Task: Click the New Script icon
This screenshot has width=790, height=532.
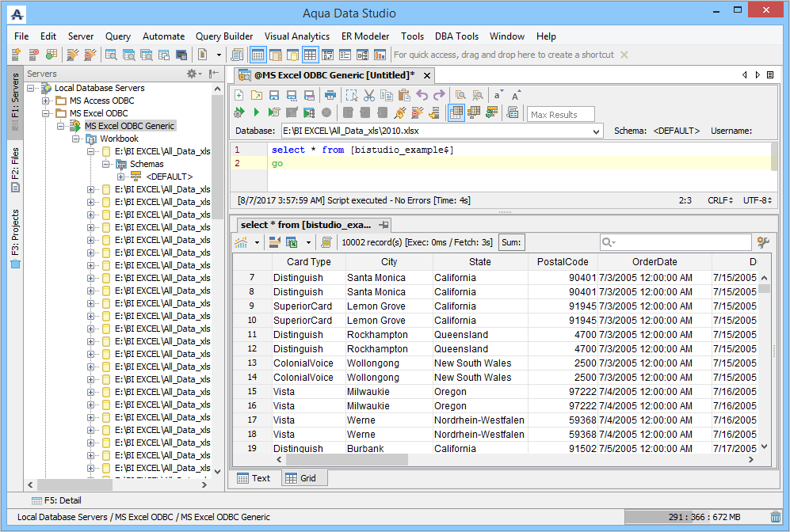Action: point(239,95)
